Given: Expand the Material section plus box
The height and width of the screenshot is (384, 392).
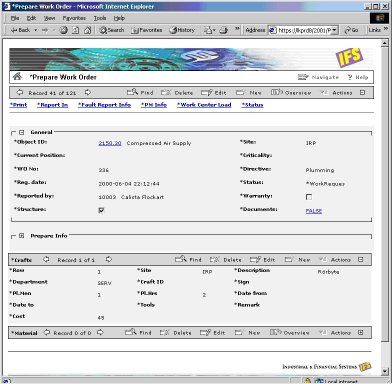Looking at the screenshot, I should pyautogui.click(x=361, y=332).
